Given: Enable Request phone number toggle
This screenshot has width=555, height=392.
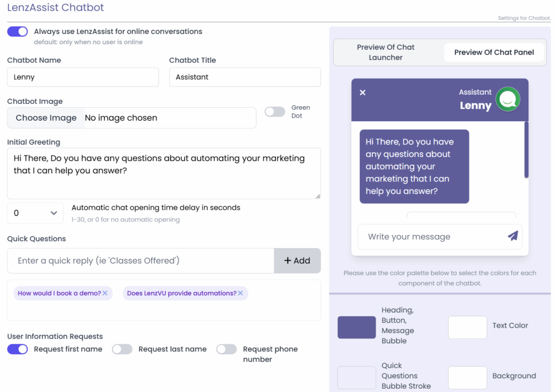Looking at the screenshot, I should coord(227,349).
